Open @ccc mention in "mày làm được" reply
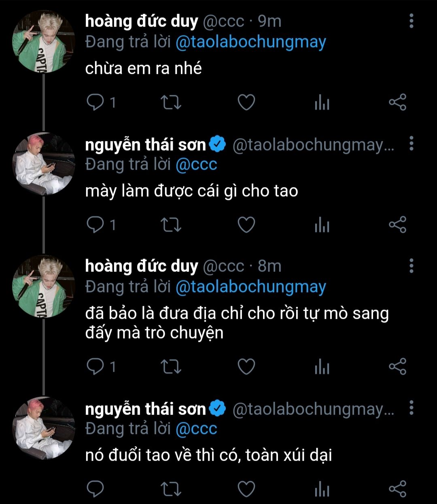Viewport: 437px width, 504px height. [196, 164]
